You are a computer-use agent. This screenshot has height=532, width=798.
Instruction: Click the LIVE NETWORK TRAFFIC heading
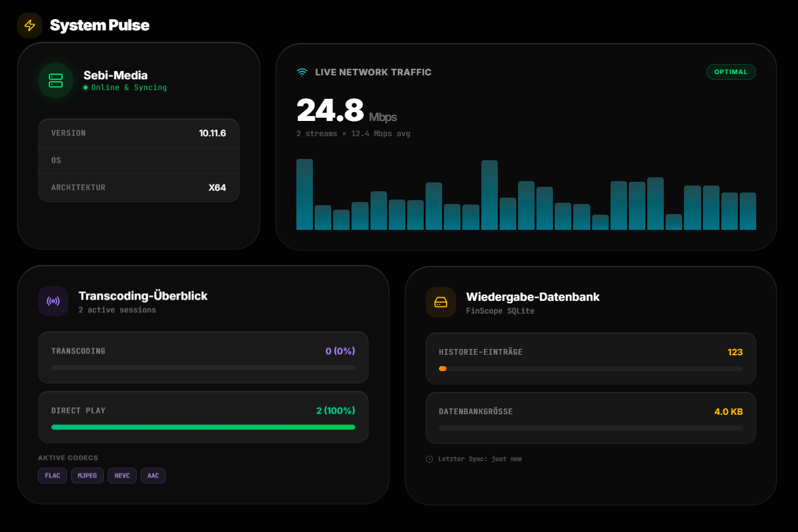tap(374, 72)
